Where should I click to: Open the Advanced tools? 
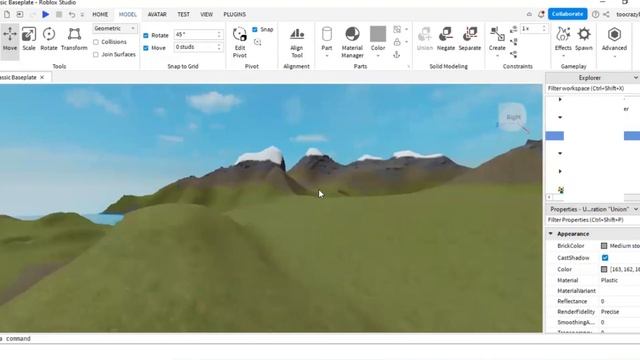pyautogui.click(x=614, y=38)
